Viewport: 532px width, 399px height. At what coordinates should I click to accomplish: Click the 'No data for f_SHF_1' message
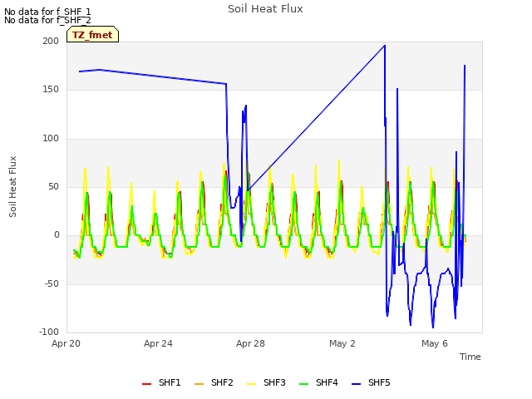click(x=47, y=12)
